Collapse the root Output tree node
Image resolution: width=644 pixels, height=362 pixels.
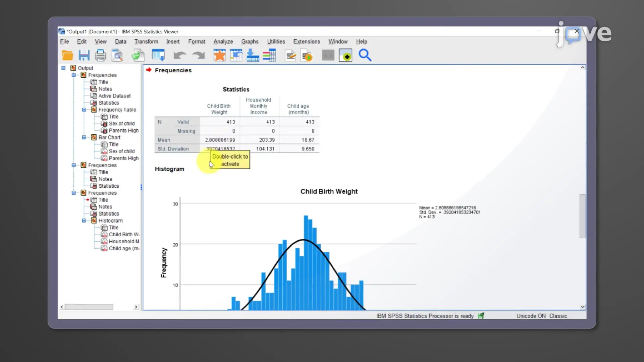pos(63,68)
